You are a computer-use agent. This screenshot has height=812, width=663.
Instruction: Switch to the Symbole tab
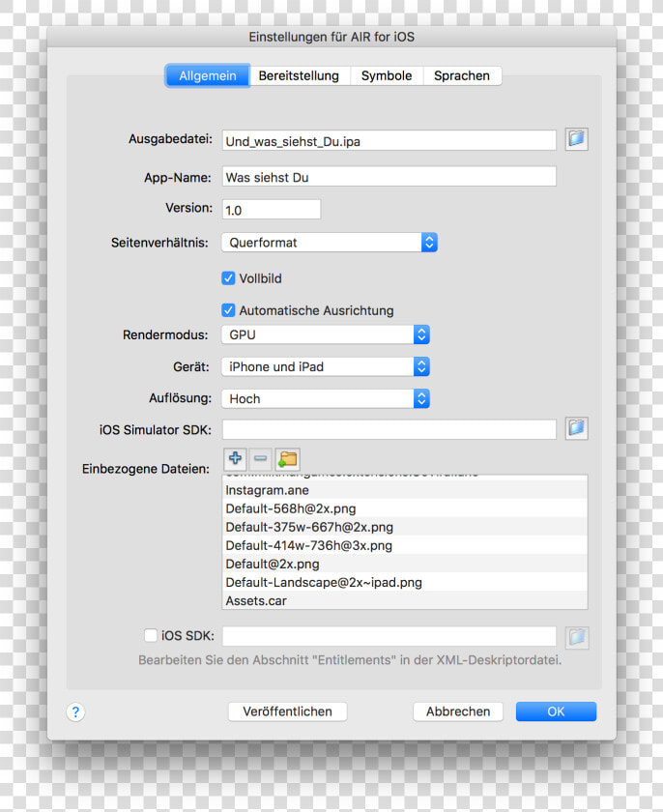point(387,75)
